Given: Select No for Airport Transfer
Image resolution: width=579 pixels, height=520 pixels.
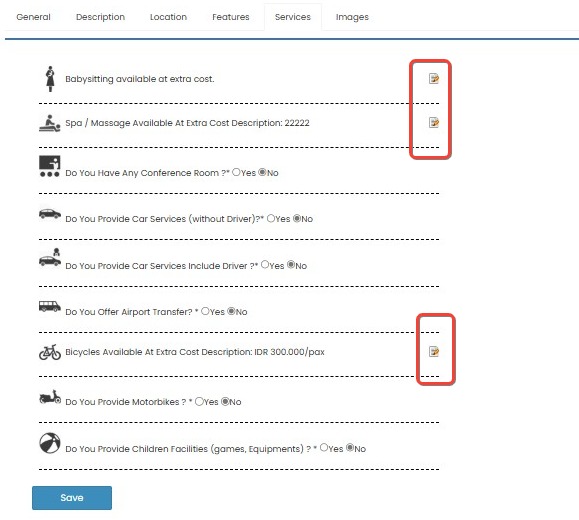Looking at the screenshot, I should 231,311.
